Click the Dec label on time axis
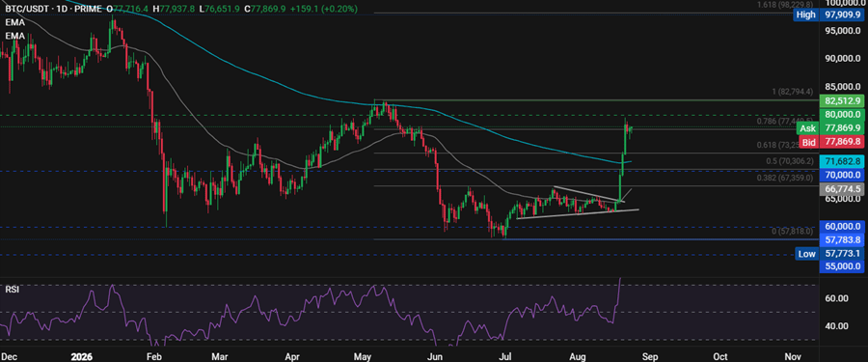The image size is (868, 362). click(x=10, y=356)
